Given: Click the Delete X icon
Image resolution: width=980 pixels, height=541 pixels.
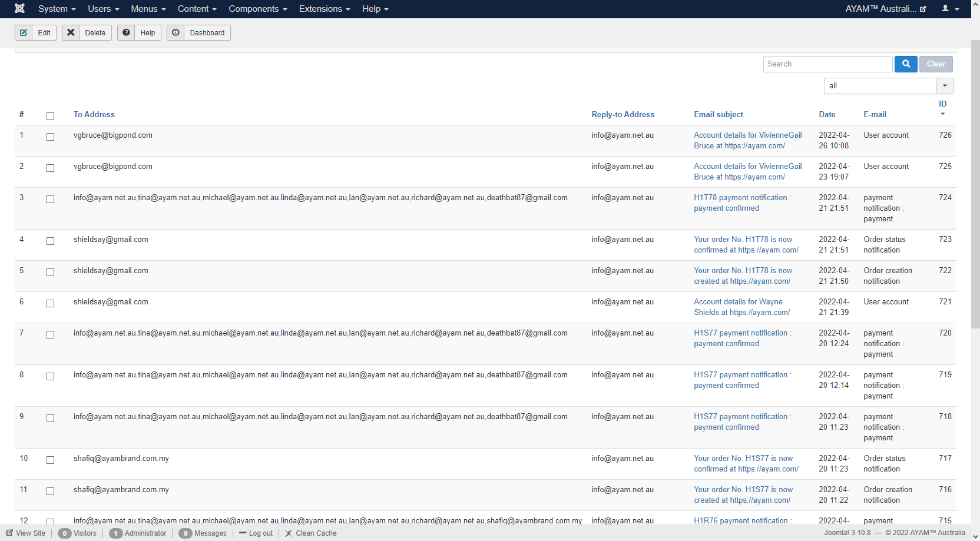Looking at the screenshot, I should point(71,33).
